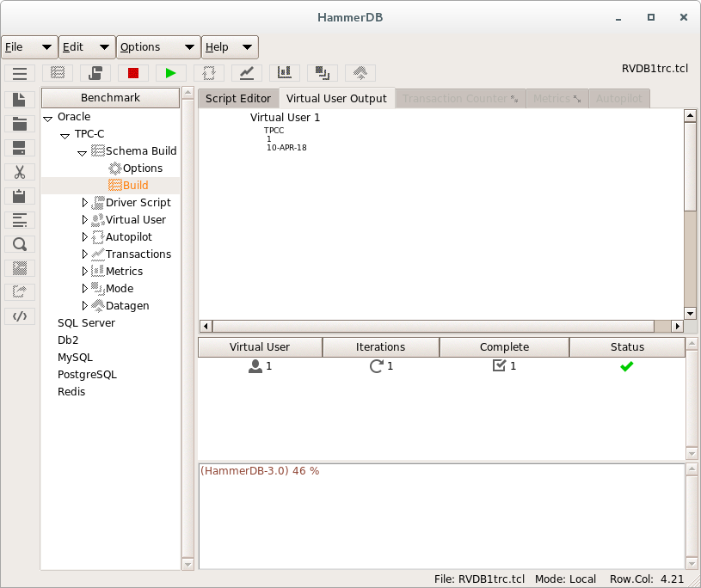The image size is (701, 588).
Task: Click the Metrics bar chart toolbar icon
Action: [285, 73]
